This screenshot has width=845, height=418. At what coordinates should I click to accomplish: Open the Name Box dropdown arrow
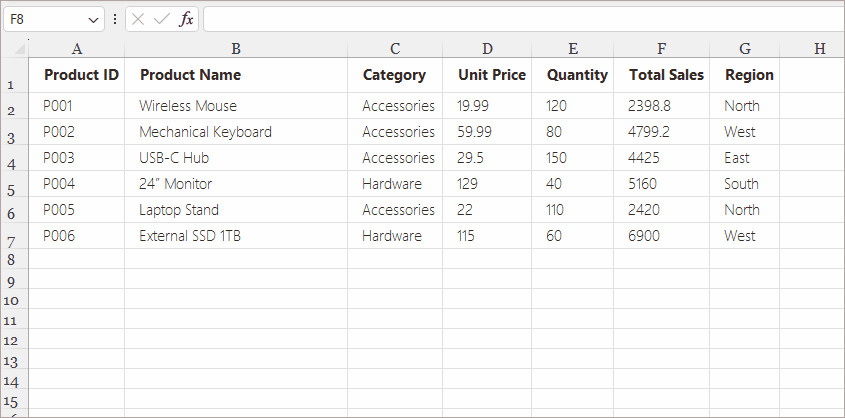tap(93, 20)
